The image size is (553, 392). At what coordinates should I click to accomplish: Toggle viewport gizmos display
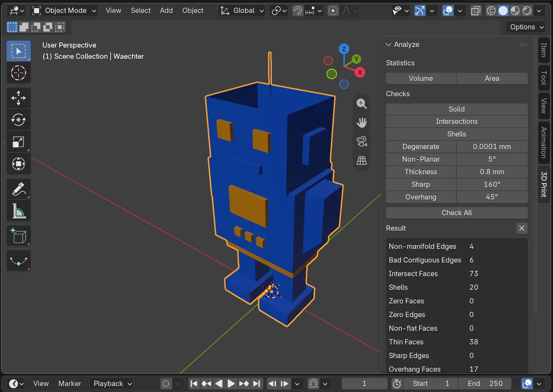[420, 10]
